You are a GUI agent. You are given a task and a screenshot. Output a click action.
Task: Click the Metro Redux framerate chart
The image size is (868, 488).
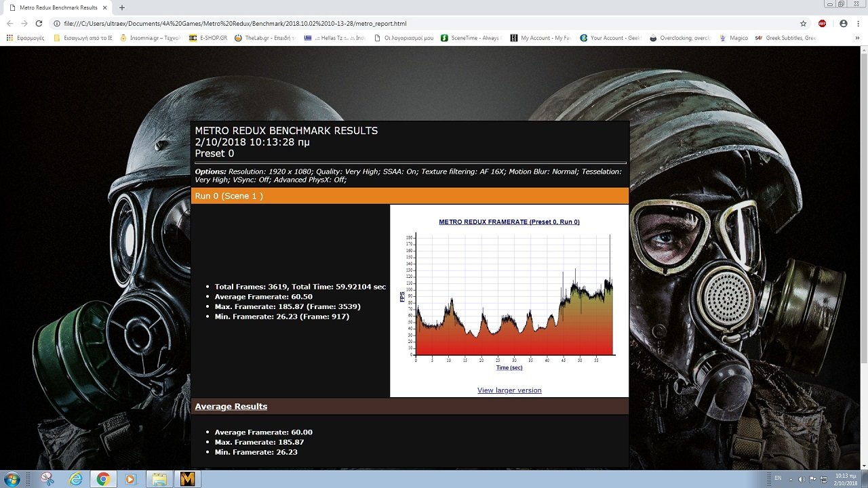[509, 295]
